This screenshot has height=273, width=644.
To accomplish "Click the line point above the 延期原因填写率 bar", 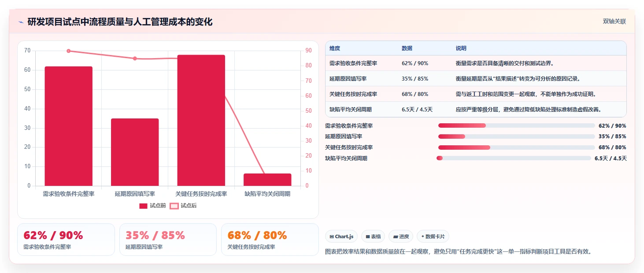I will (135, 59).
